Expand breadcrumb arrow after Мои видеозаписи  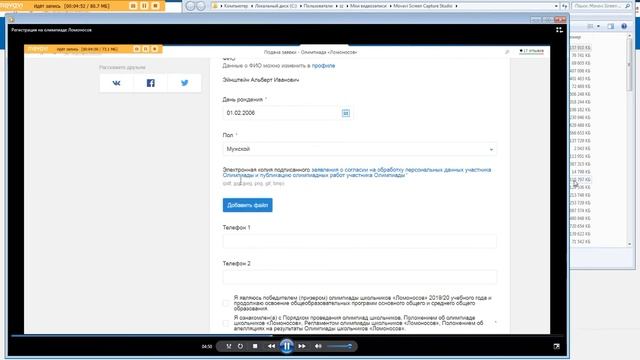pyautogui.click(x=390, y=6)
